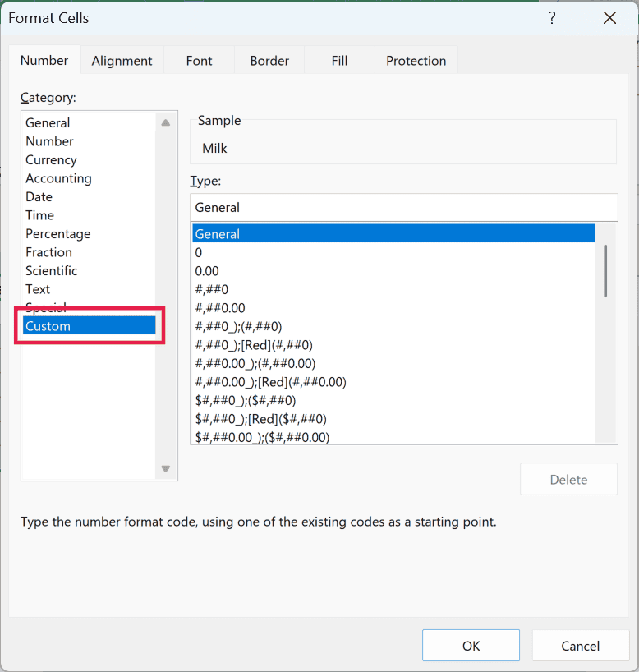Select the Fraction category
This screenshot has height=672, width=639.
[x=90, y=252]
